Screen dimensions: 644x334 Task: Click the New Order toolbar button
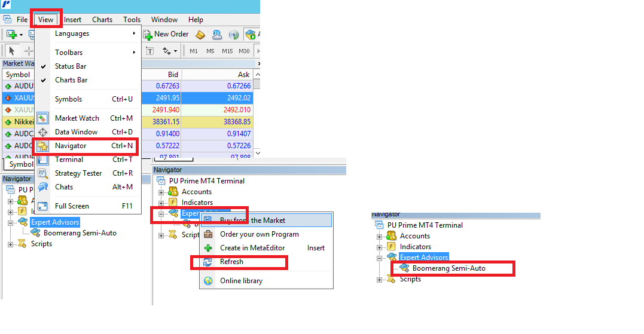pyautogui.click(x=166, y=35)
